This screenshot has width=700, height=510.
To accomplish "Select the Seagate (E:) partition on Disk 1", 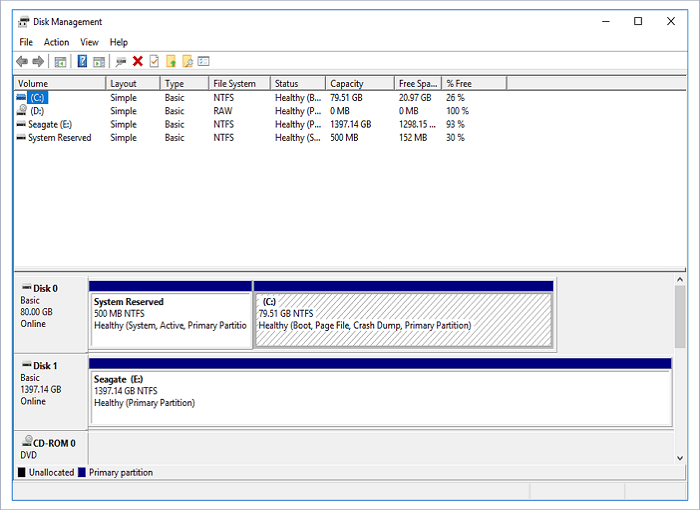I will (380, 397).
